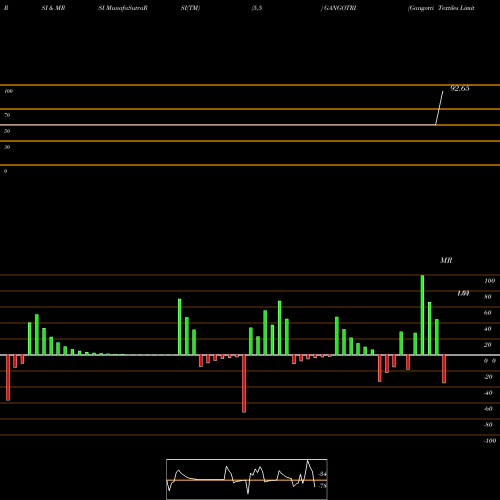Click the -84 label in mini chart

point(322,474)
